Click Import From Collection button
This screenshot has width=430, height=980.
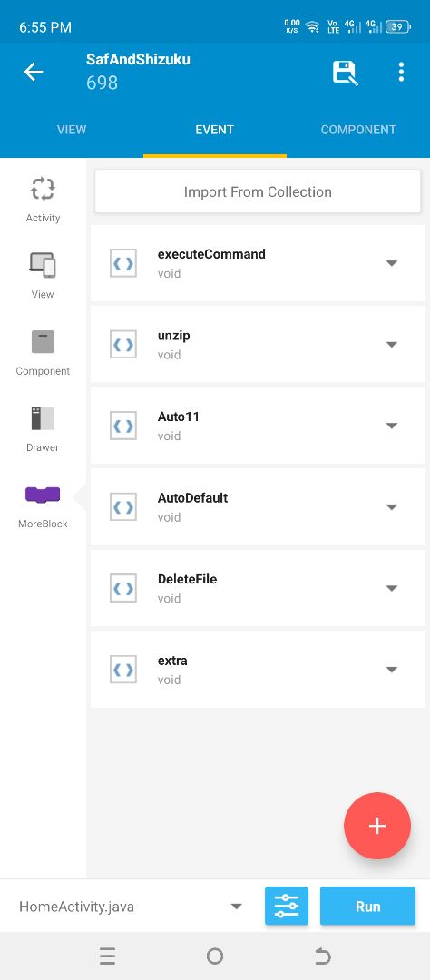pyautogui.click(x=258, y=191)
